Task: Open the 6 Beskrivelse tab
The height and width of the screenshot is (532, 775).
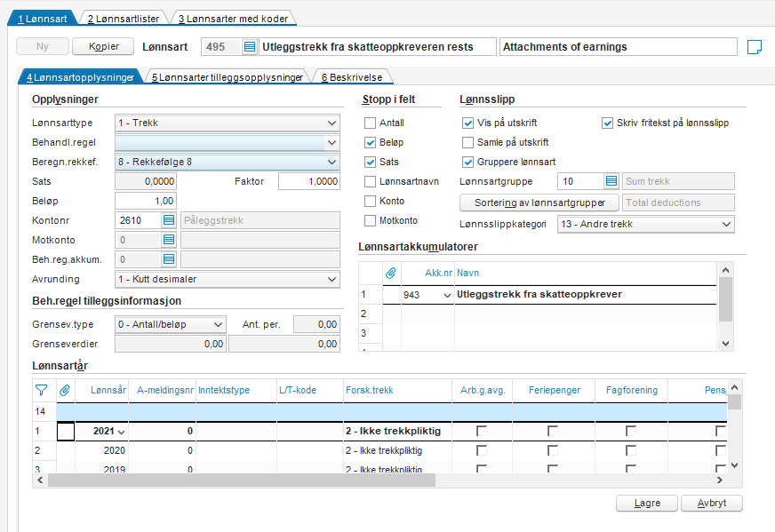Action: (352, 77)
